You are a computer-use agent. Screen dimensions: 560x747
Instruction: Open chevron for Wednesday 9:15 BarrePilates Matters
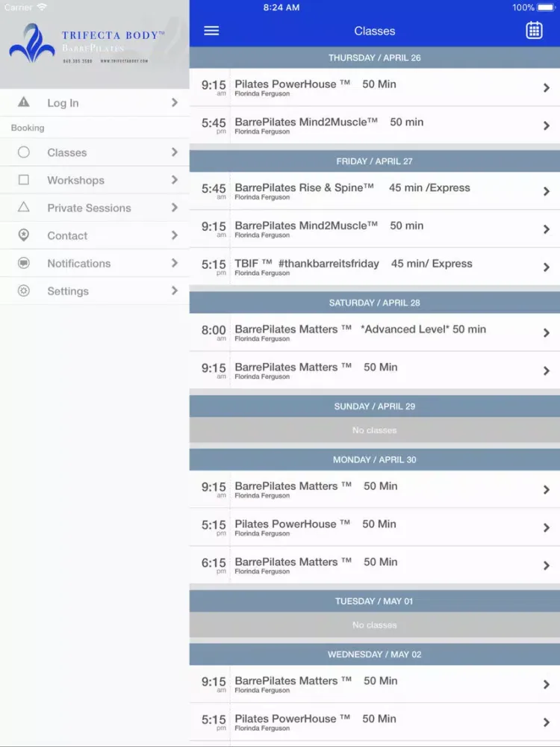(547, 684)
